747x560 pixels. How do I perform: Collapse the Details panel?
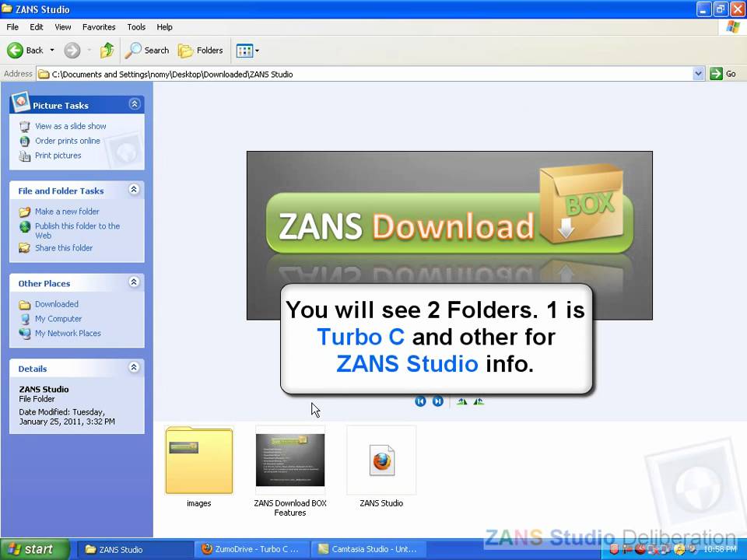134,367
